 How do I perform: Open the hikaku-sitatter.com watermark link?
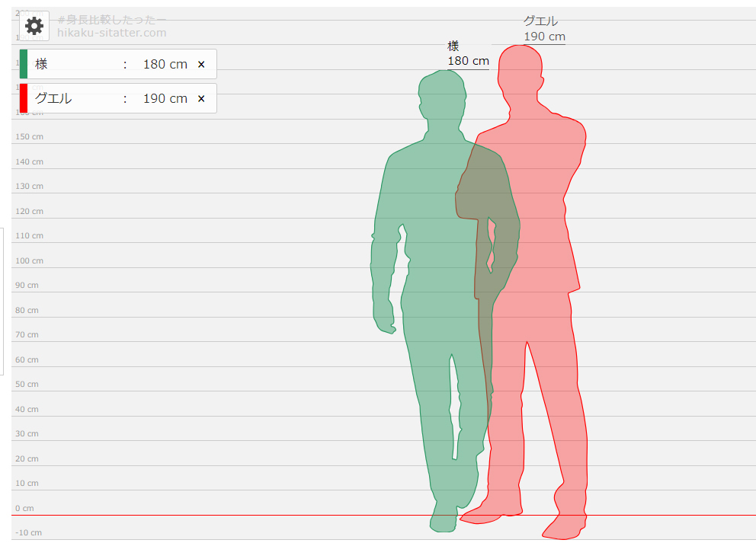coord(111,33)
